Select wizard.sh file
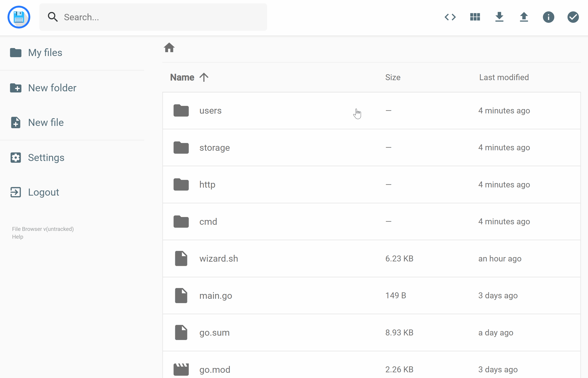 pos(219,258)
